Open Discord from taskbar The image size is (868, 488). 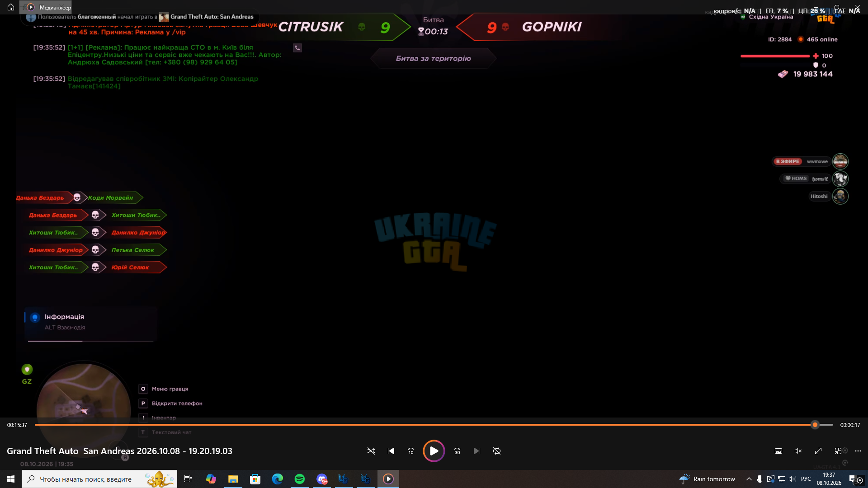(x=322, y=479)
